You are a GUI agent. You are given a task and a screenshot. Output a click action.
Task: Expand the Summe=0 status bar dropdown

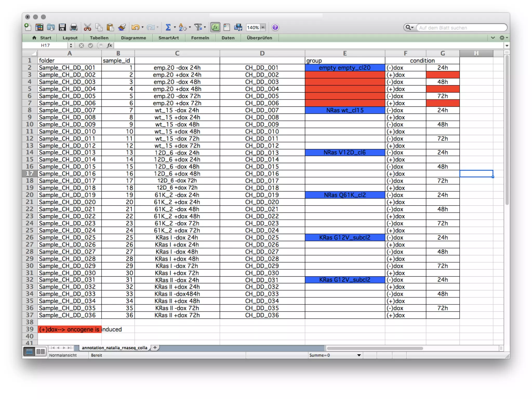click(359, 355)
